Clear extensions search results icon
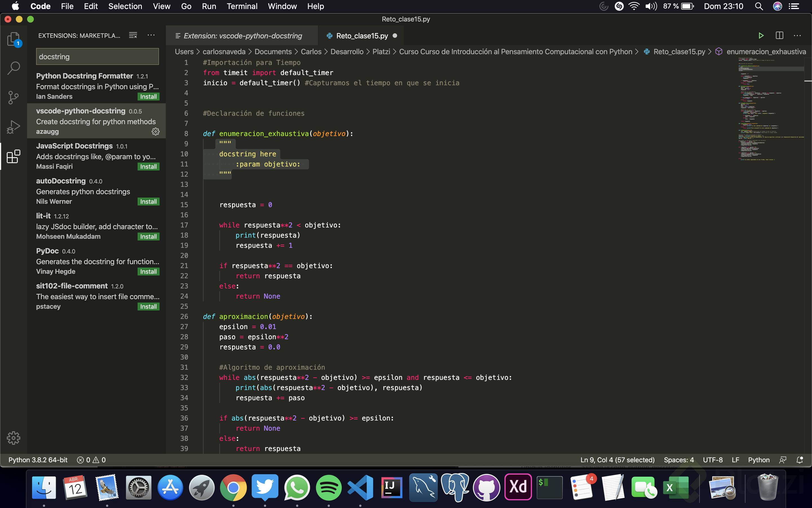Screen dimensions: 812x508 point(133,35)
